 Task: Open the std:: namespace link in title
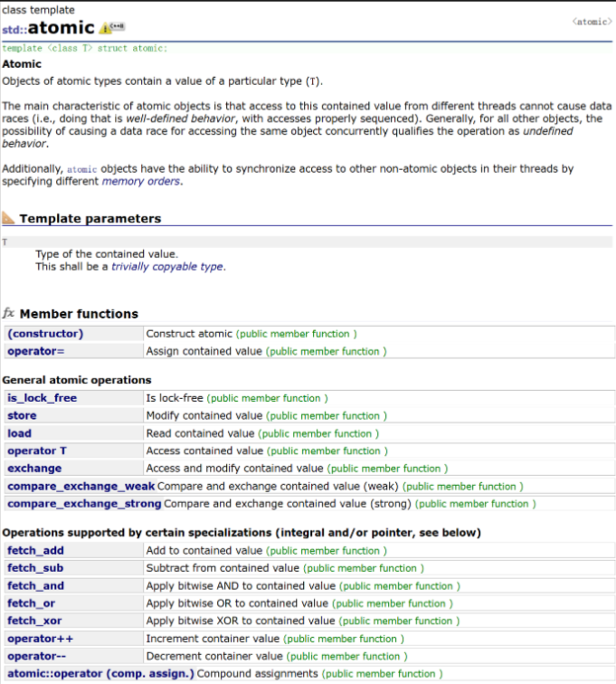click(x=14, y=30)
